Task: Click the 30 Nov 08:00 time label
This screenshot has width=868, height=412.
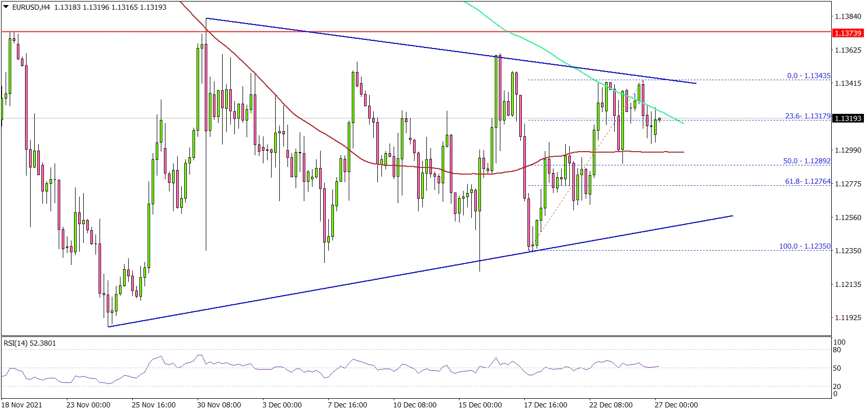Action: coord(219,405)
